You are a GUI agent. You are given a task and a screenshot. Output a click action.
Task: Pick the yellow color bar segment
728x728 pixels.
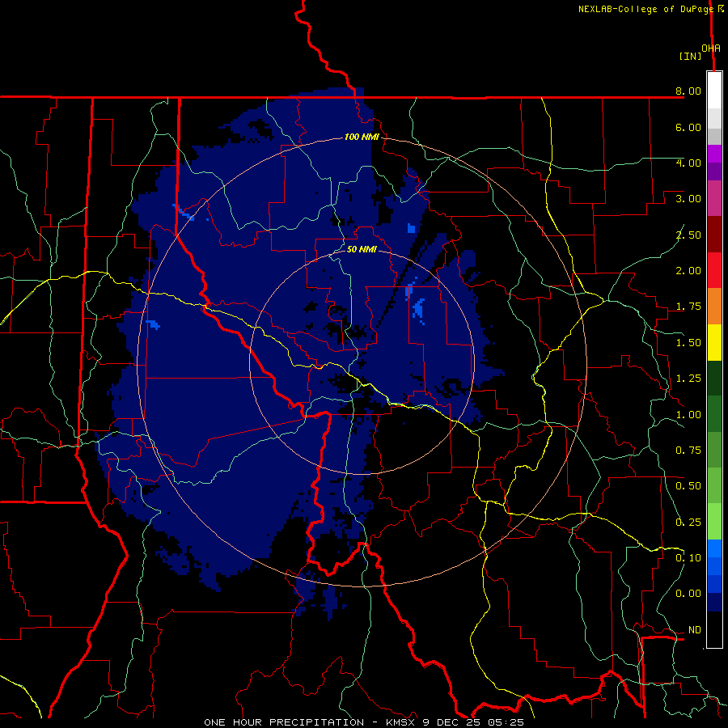714,342
